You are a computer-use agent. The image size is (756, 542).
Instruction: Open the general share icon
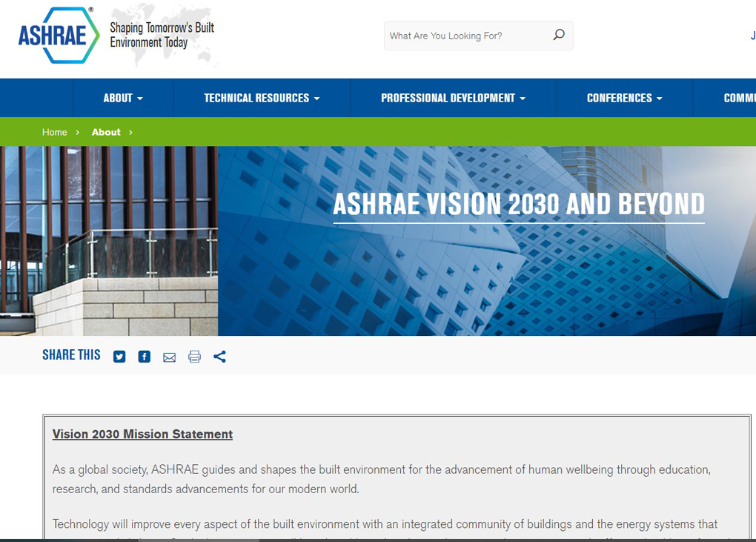[x=219, y=357]
